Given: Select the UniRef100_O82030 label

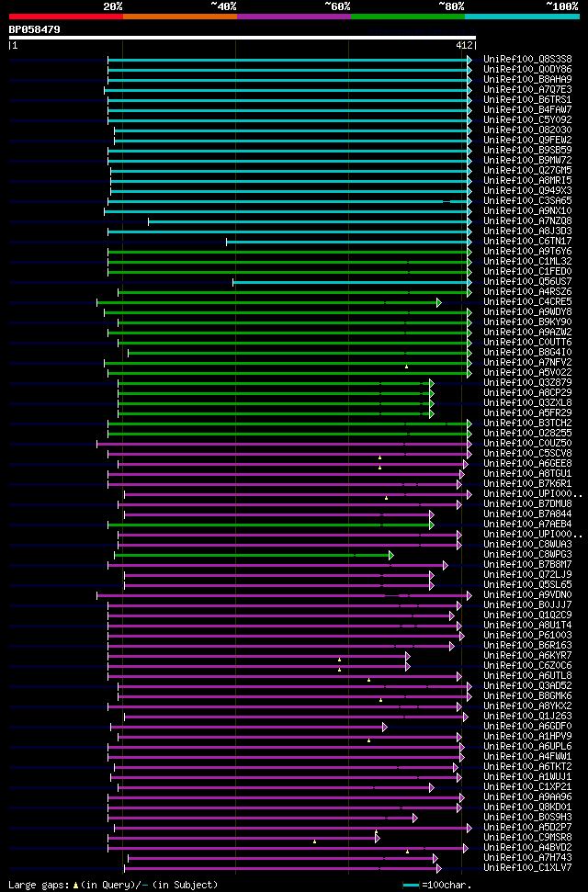Looking at the screenshot, I should pyautogui.click(x=527, y=130).
